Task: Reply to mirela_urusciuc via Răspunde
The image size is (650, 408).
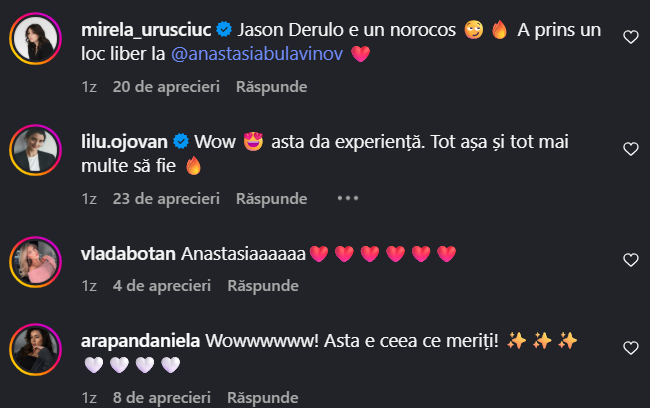Action: tap(272, 87)
